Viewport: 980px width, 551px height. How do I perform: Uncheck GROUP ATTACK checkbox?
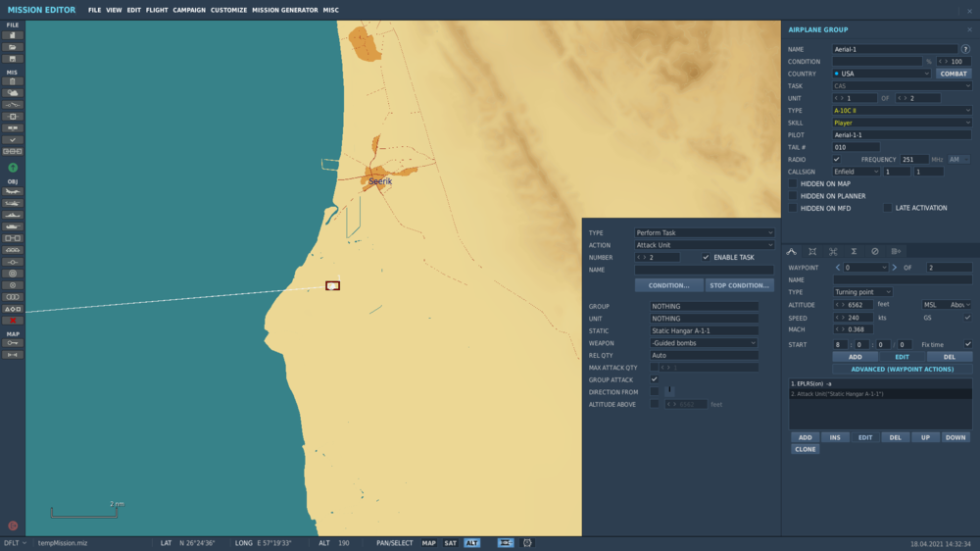pyautogui.click(x=655, y=379)
